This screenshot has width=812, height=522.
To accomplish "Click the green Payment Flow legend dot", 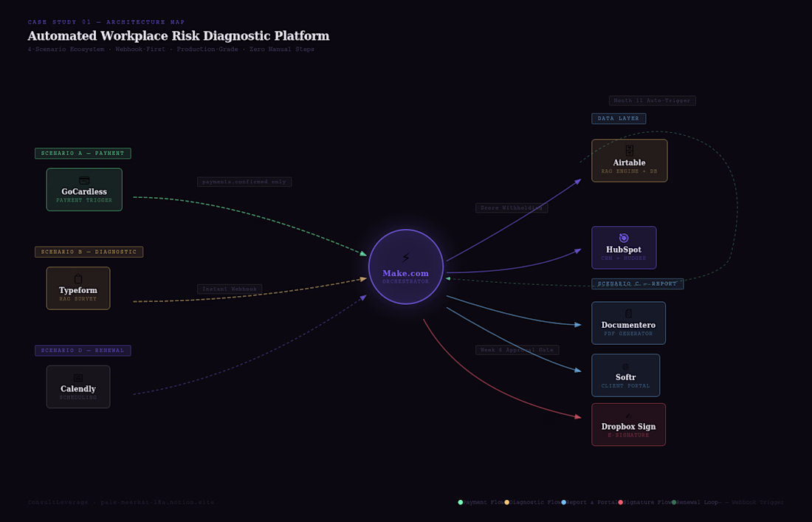I will [461, 502].
